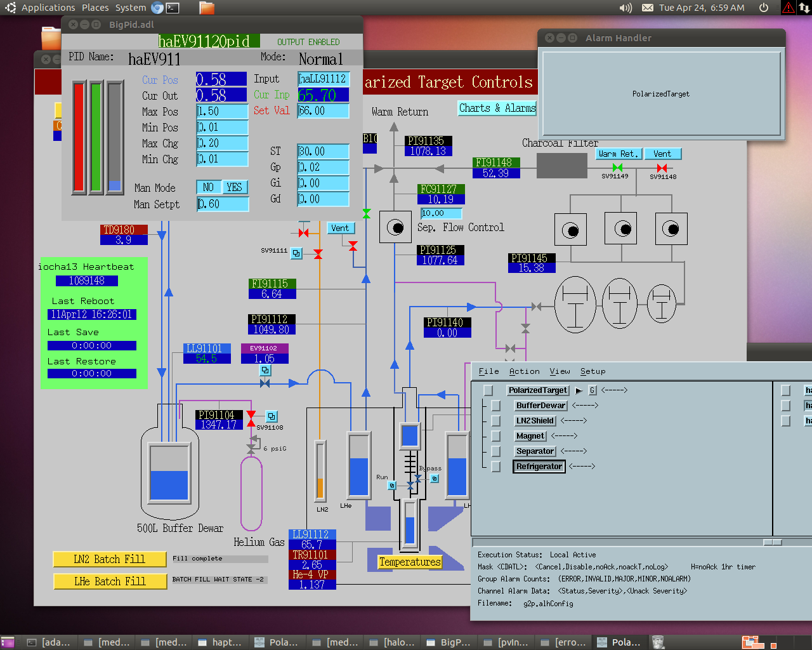Click the 6 psiG relief valve symbol

tap(252, 448)
